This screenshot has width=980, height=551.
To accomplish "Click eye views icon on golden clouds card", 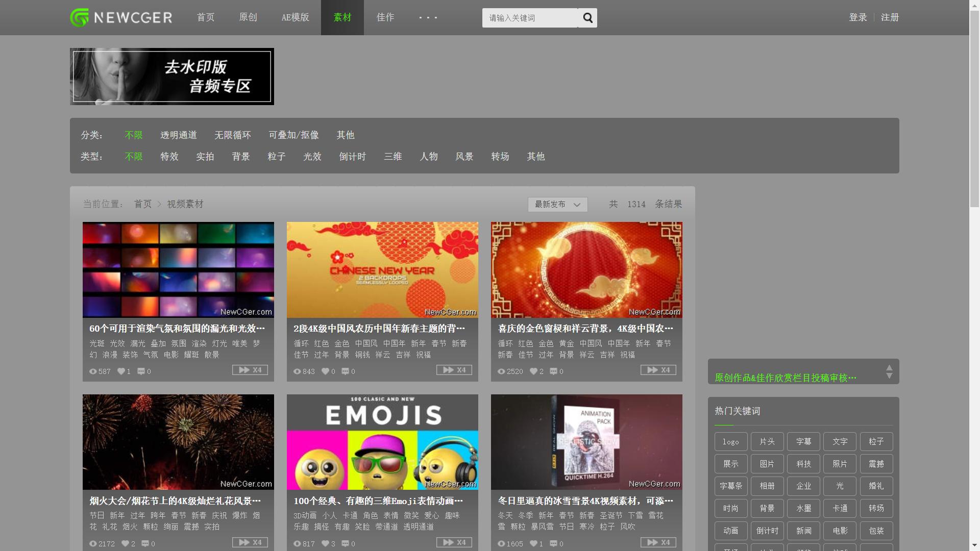I will (501, 371).
